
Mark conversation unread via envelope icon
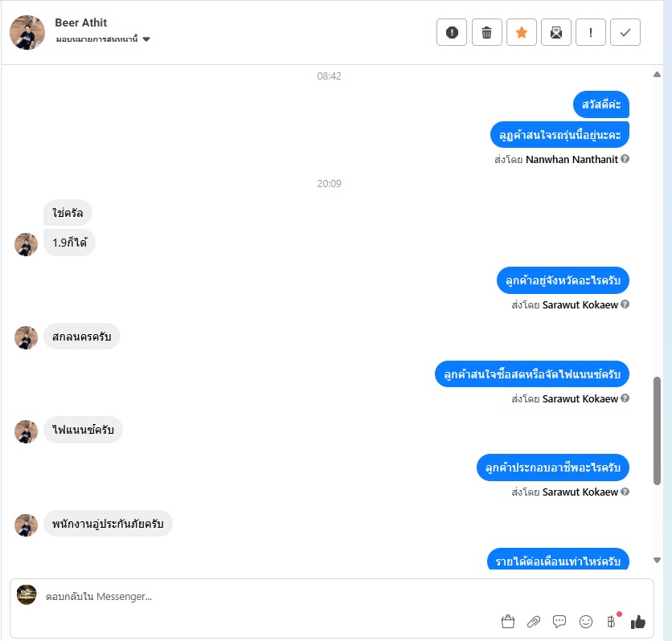[556, 32]
